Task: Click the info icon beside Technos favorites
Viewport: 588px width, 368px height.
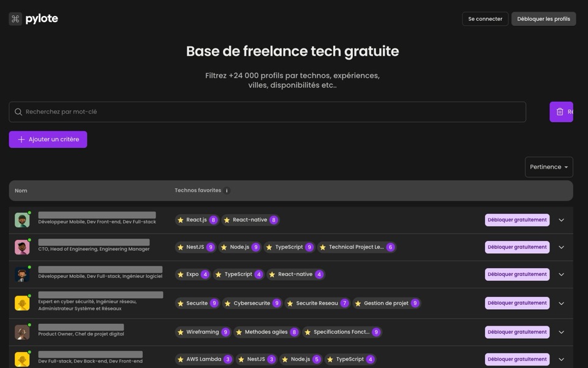Action: [227, 191]
